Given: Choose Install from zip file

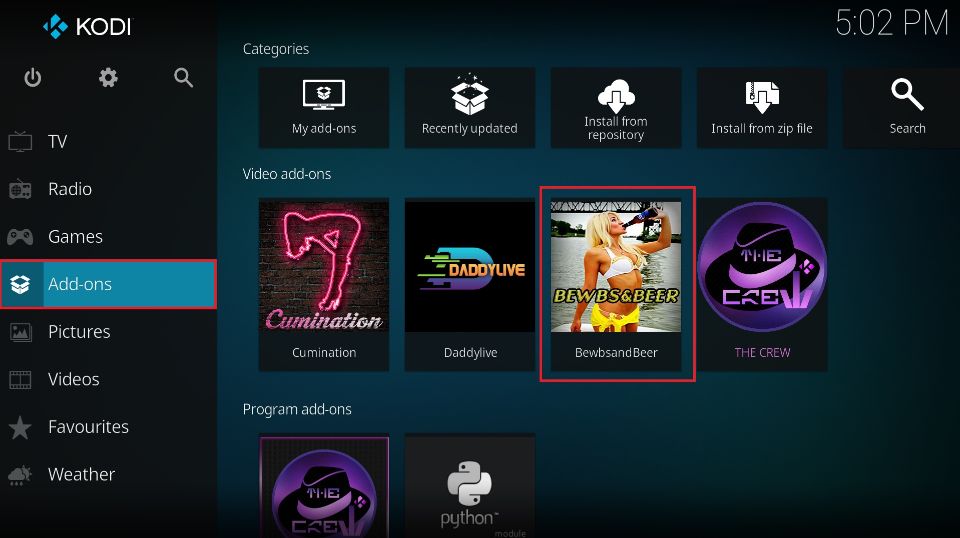Looking at the screenshot, I should 762,108.
